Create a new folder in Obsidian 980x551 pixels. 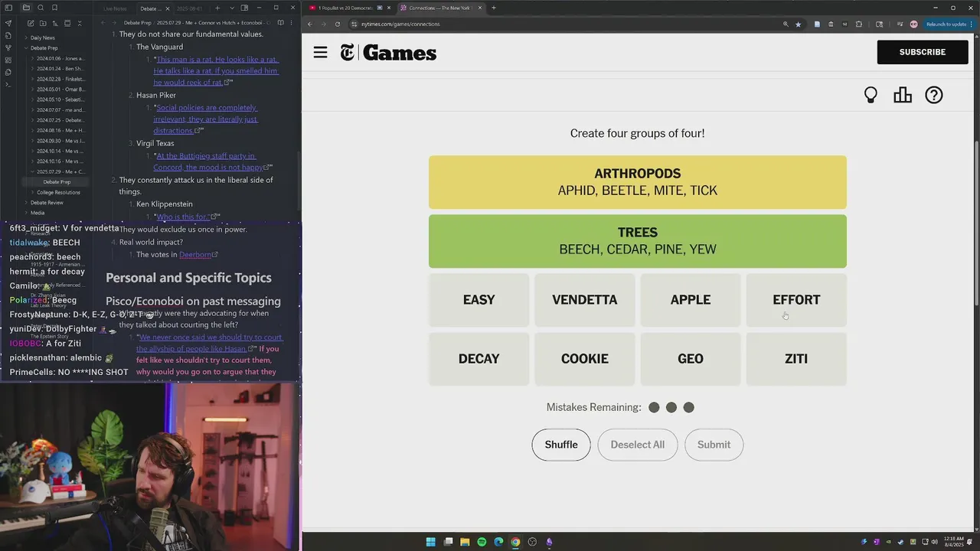pos(43,23)
